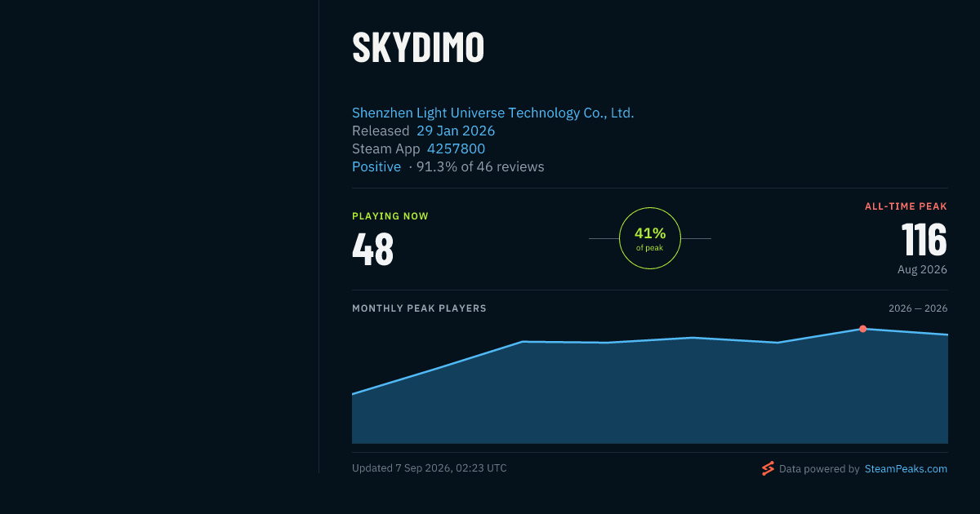Click the 91.3% of 46 reviews text

point(480,166)
